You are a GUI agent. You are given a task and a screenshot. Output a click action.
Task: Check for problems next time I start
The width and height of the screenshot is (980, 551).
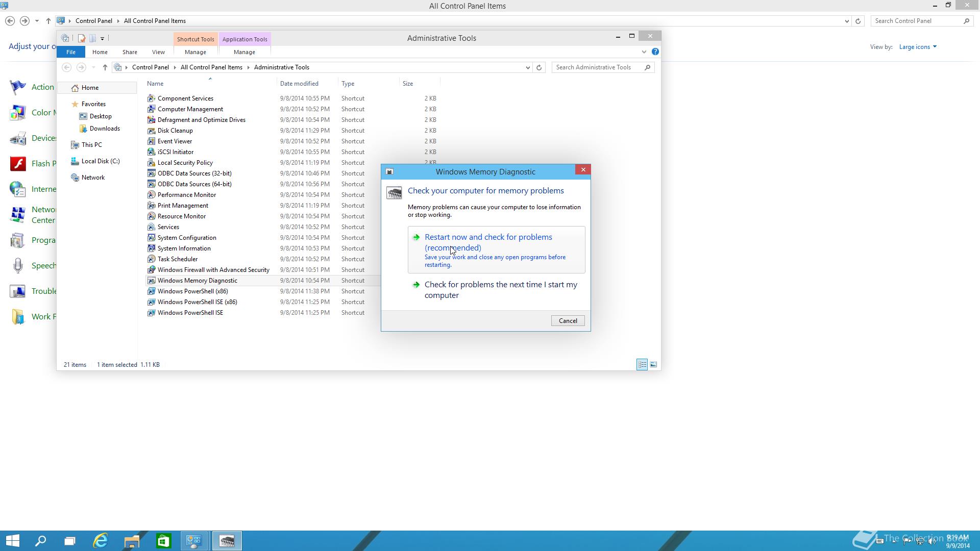click(x=496, y=290)
